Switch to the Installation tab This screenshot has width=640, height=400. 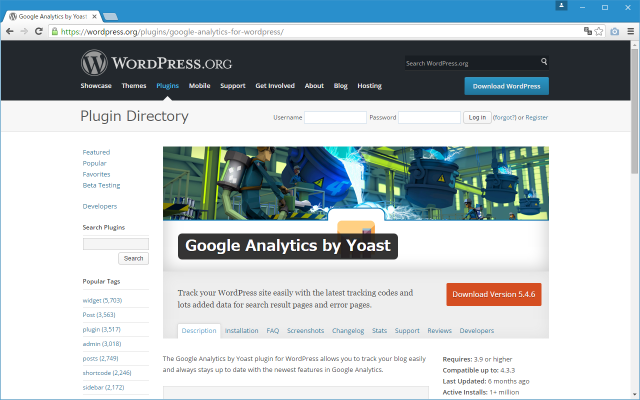click(x=241, y=331)
